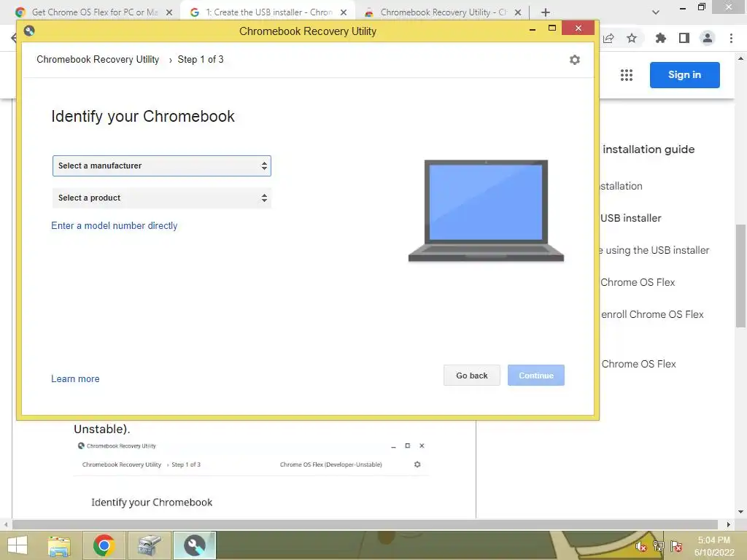
Task: Open the drive utility taskbar icon
Action: point(150,545)
